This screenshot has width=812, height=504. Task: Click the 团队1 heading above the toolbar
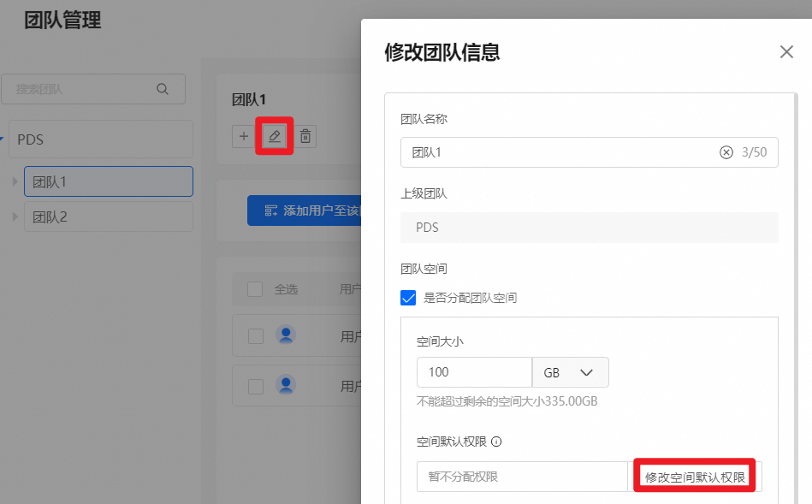(249, 99)
